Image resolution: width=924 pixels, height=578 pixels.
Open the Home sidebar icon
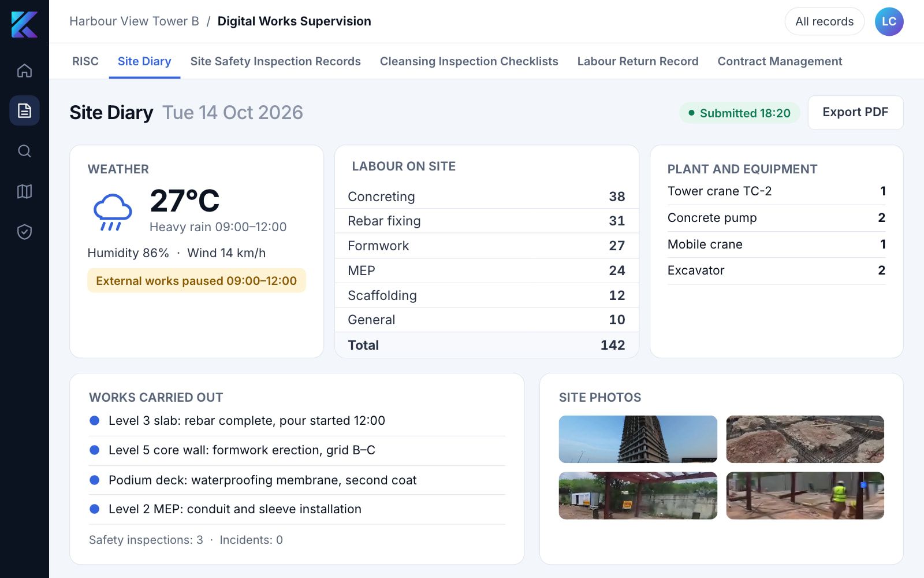pos(24,71)
